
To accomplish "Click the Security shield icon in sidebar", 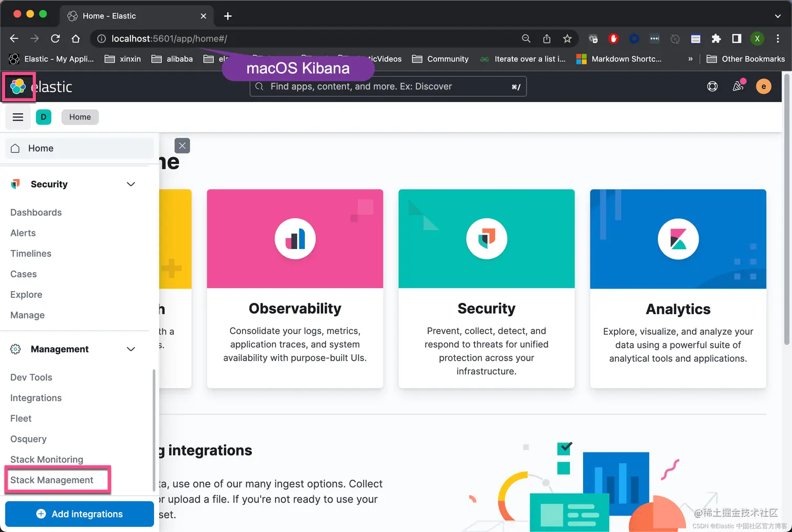I will click(16, 184).
